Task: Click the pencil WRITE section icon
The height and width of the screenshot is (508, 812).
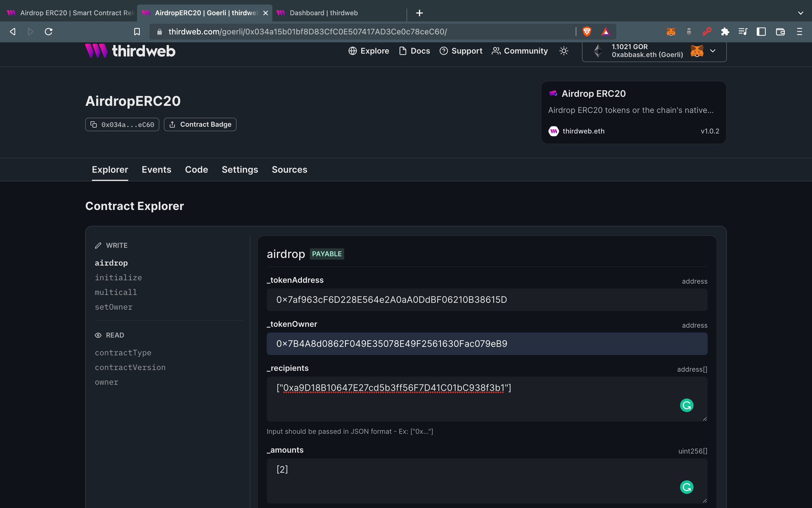Action: coord(98,245)
